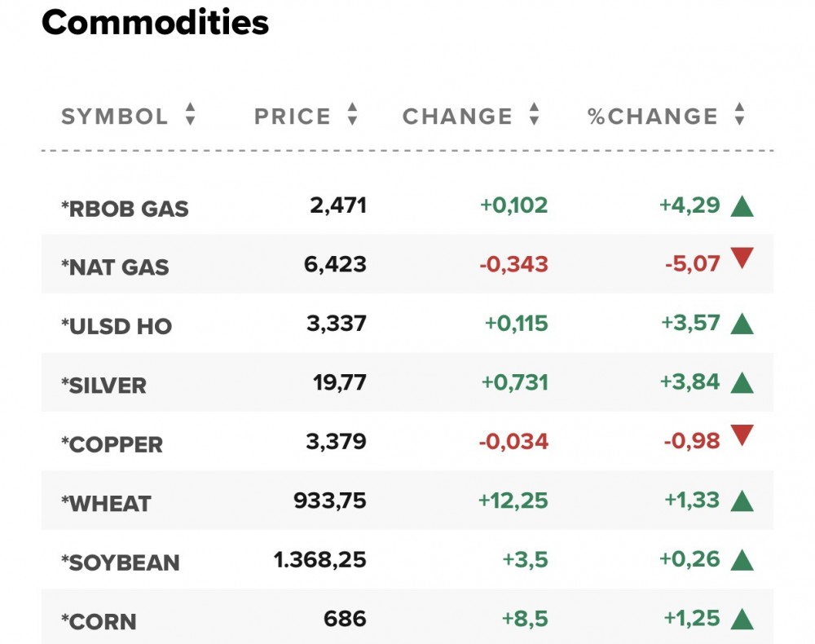Image resolution: width=815 pixels, height=644 pixels.
Task: Click the sort arrows beside %CHANGE header
Action: point(739,116)
